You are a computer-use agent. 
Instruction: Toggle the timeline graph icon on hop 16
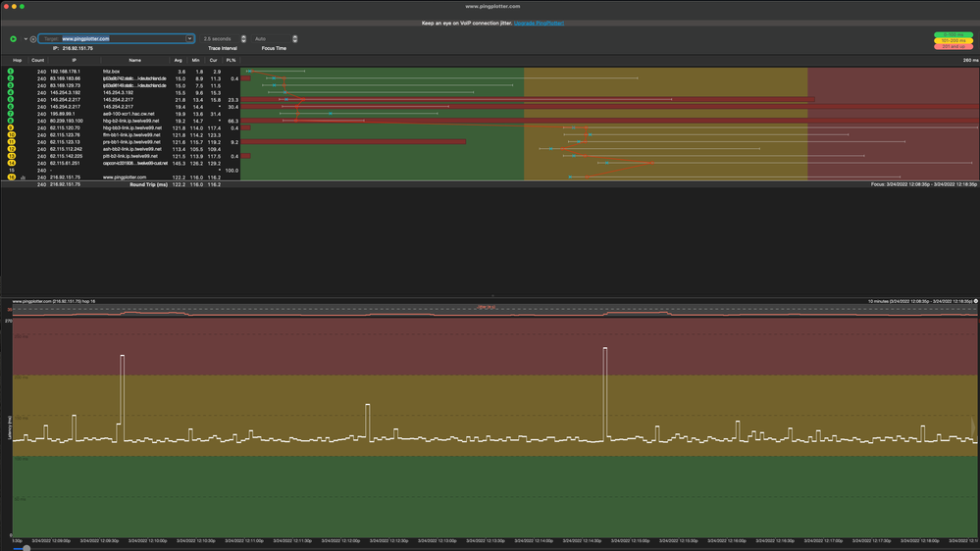23,177
